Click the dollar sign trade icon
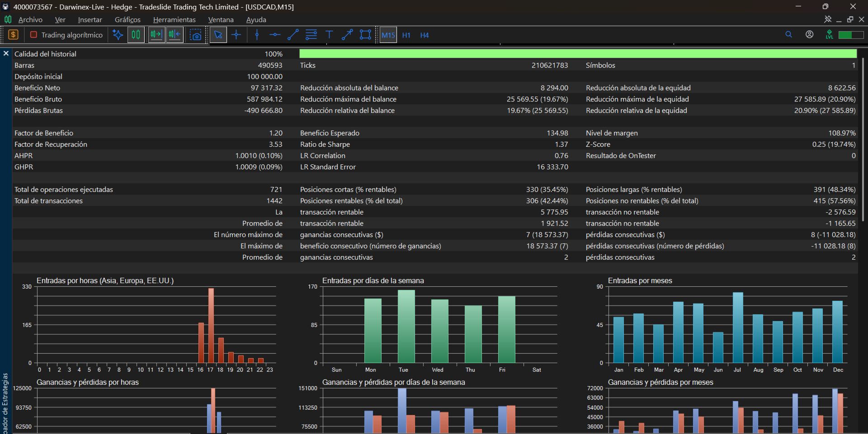Viewport: 868px width, 434px height. 14,35
